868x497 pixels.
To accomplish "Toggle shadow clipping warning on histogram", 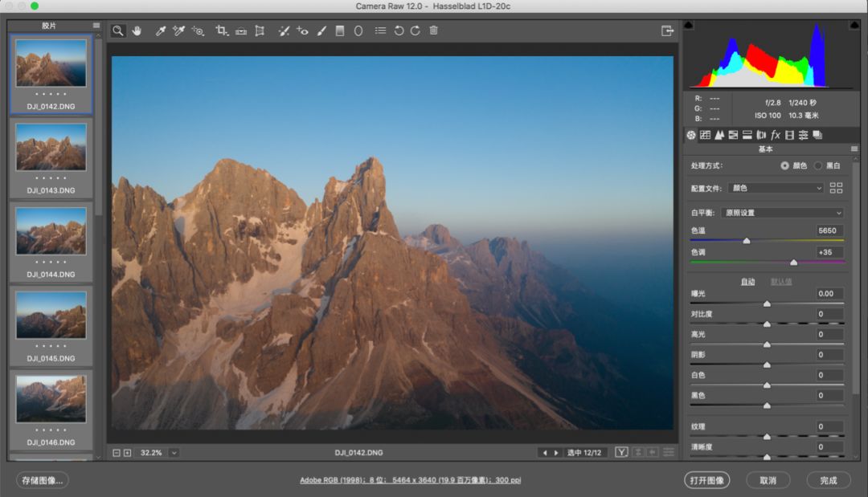I will point(689,26).
